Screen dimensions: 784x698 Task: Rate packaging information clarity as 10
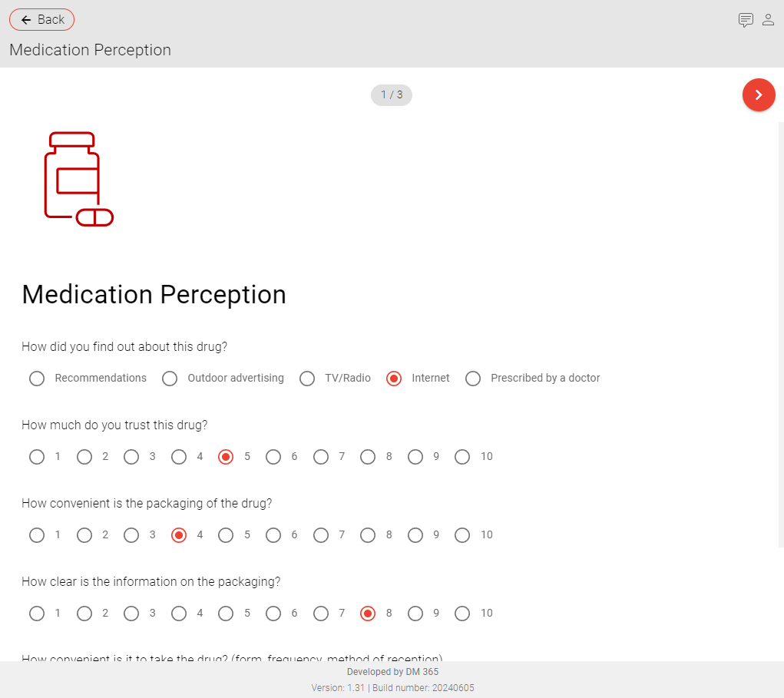[462, 614]
